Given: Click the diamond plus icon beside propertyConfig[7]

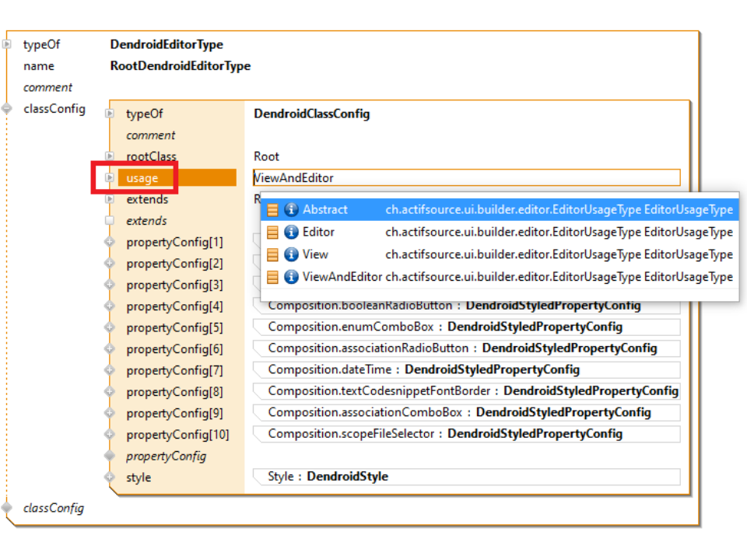Looking at the screenshot, I should click(x=110, y=370).
